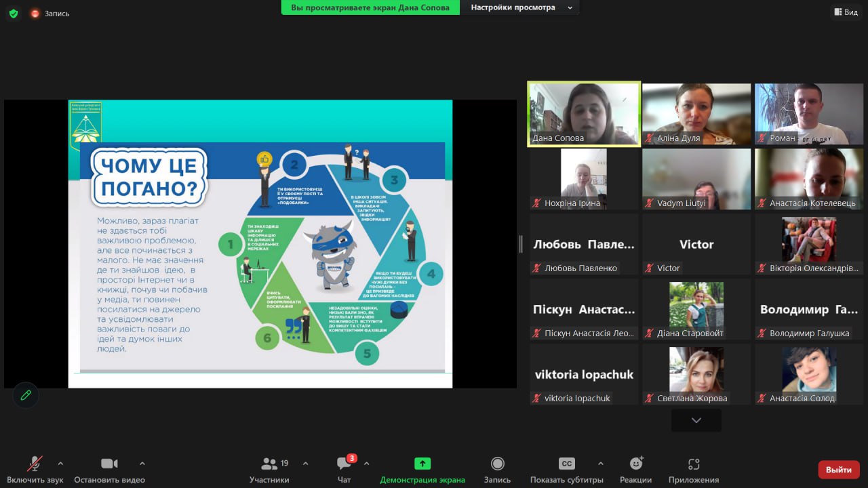868x488 pixels.
Task: Select Діана Старовойт's participant tile
Action: (696, 309)
